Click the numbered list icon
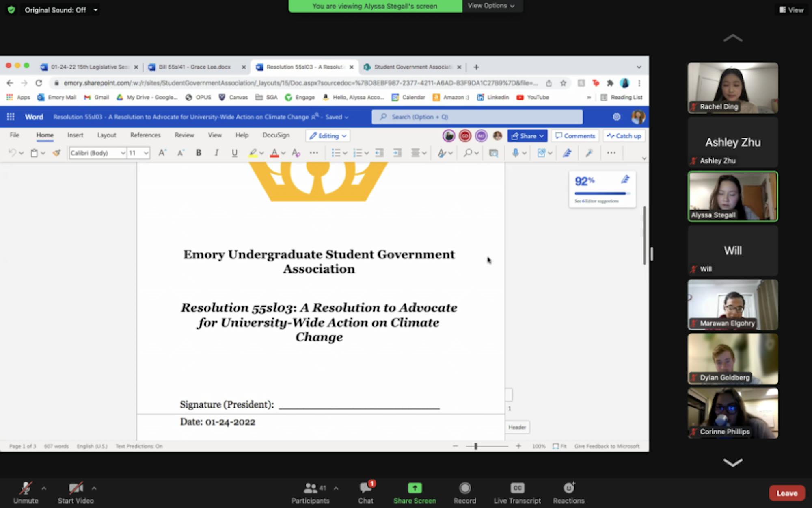812x508 pixels. 357,153
